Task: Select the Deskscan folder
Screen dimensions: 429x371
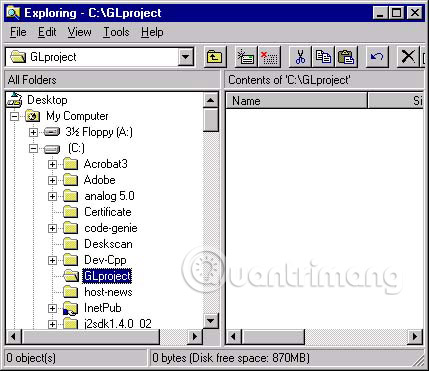Action: click(x=108, y=244)
